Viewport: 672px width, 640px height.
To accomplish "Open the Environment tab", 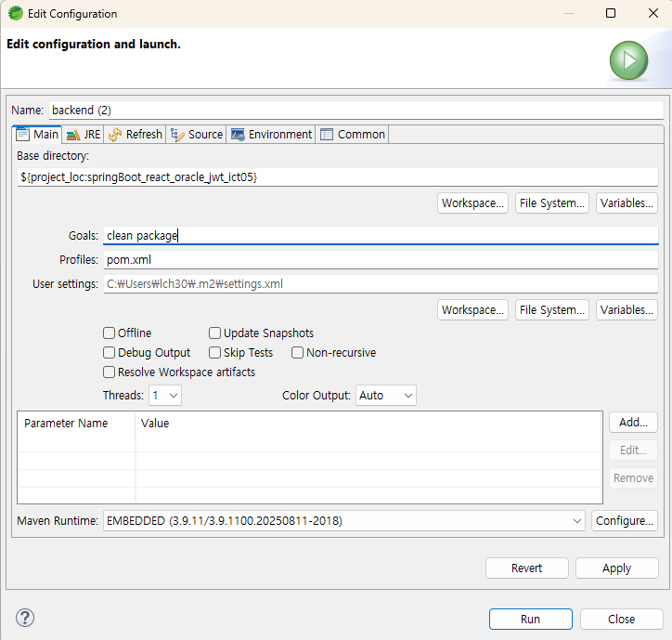I will 271,135.
